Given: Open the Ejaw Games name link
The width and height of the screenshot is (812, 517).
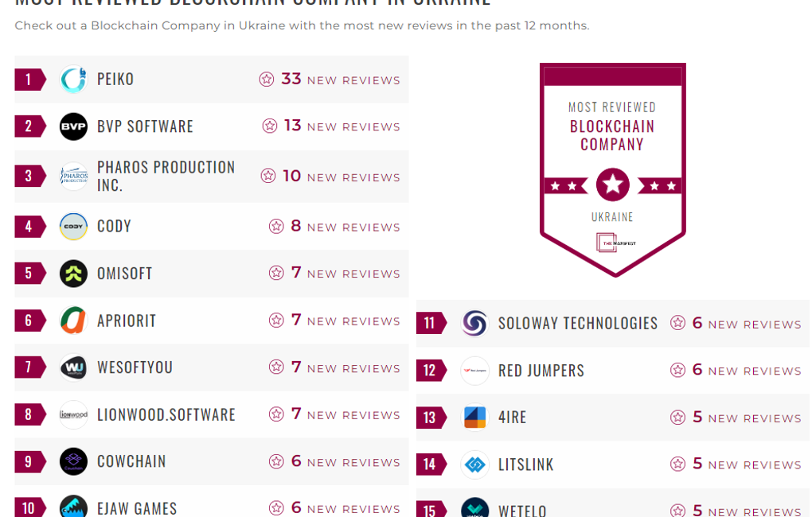Looking at the screenshot, I should click(x=137, y=508).
